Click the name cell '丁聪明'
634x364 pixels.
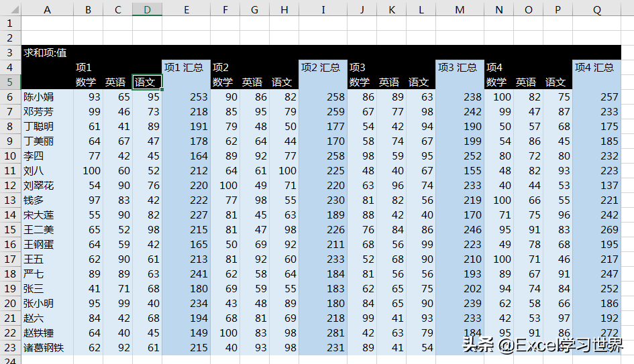click(x=48, y=127)
